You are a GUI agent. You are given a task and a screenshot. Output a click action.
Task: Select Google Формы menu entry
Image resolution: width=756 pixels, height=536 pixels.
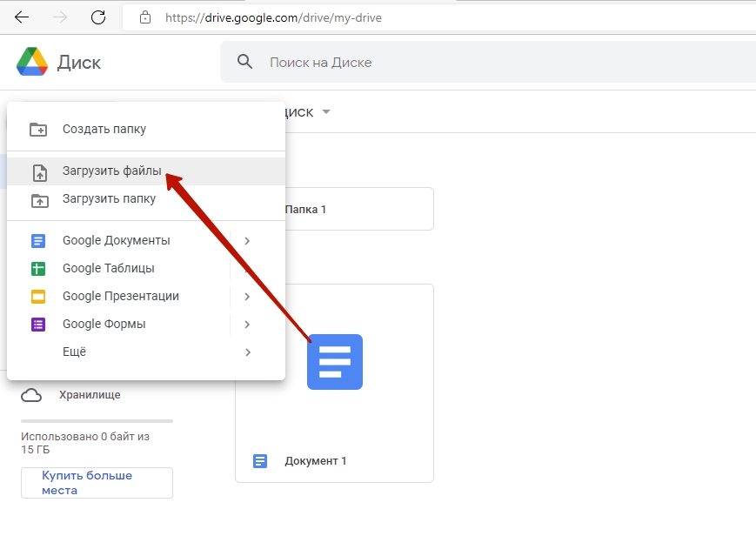point(146,325)
